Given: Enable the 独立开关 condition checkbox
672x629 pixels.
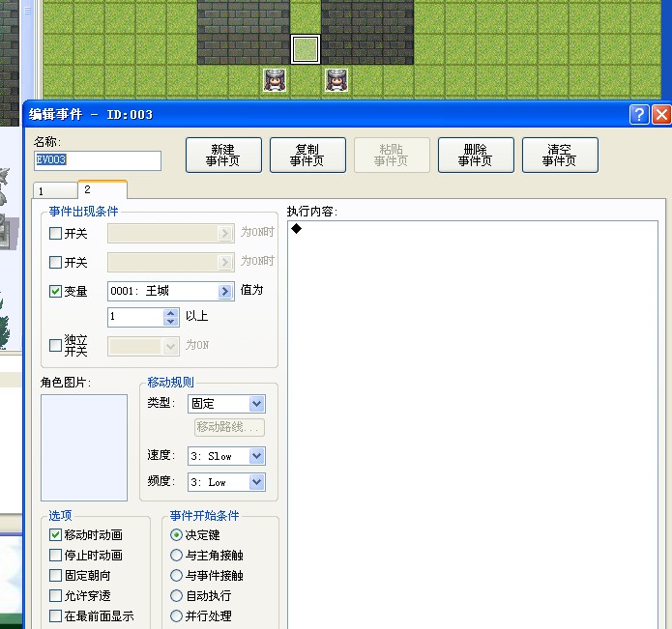Looking at the screenshot, I should pos(56,345).
